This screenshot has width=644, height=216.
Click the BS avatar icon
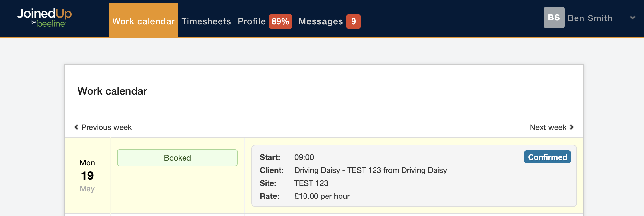pos(554,18)
